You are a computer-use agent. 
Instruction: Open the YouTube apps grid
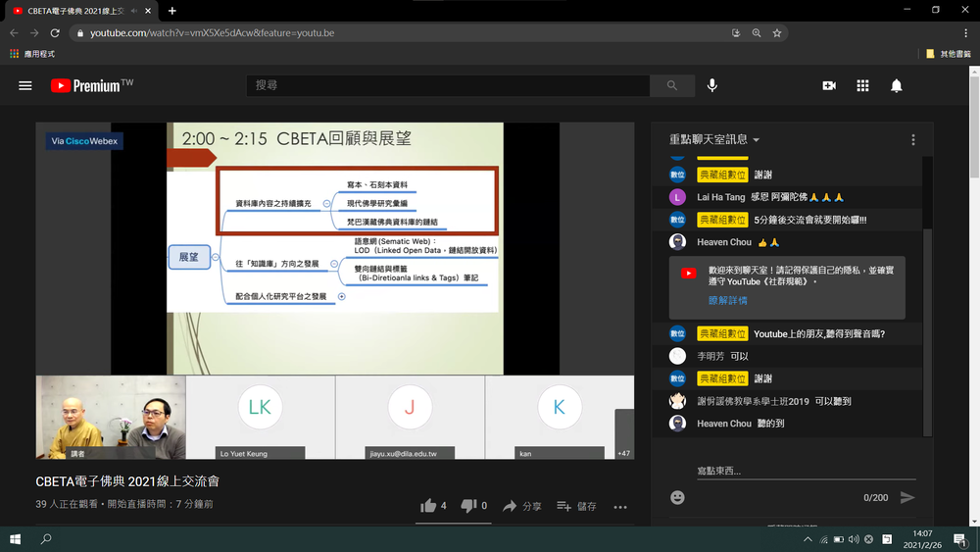[862, 86]
